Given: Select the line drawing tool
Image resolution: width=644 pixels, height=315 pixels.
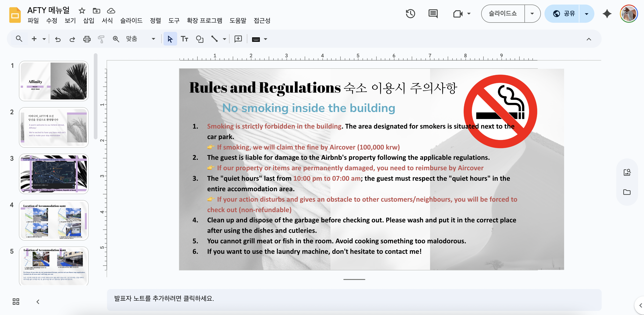Looking at the screenshot, I should (215, 39).
